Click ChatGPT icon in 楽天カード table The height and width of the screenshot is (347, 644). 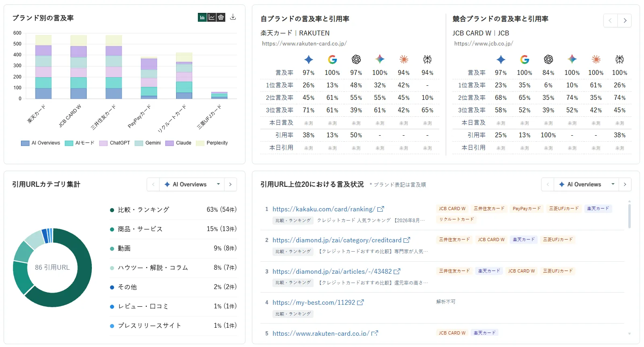356,60
